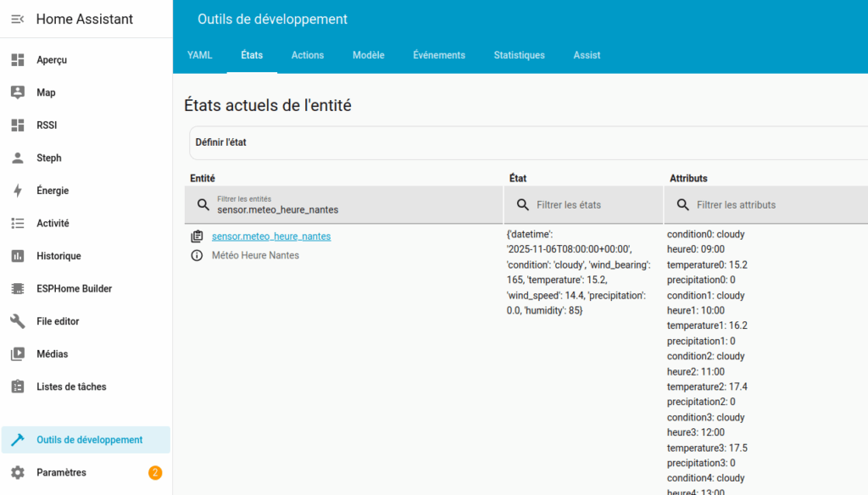Show entity info with the info icon
868x495 pixels.
click(x=197, y=255)
